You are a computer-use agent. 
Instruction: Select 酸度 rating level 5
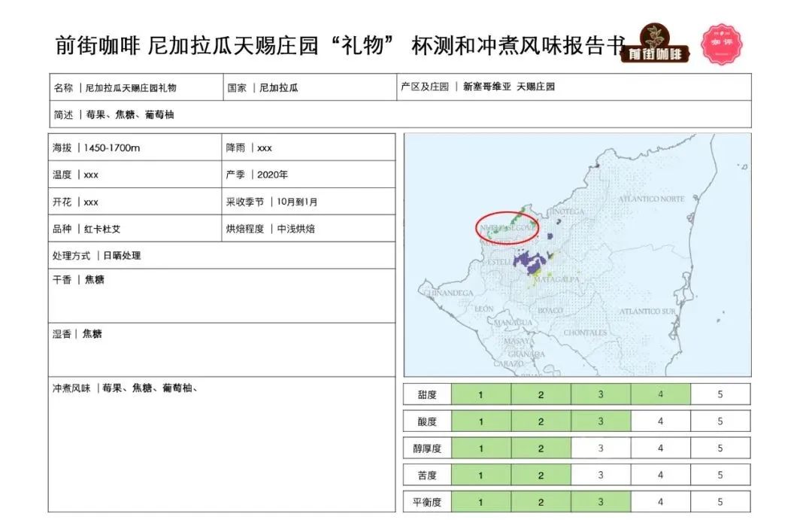pyautogui.click(x=720, y=421)
